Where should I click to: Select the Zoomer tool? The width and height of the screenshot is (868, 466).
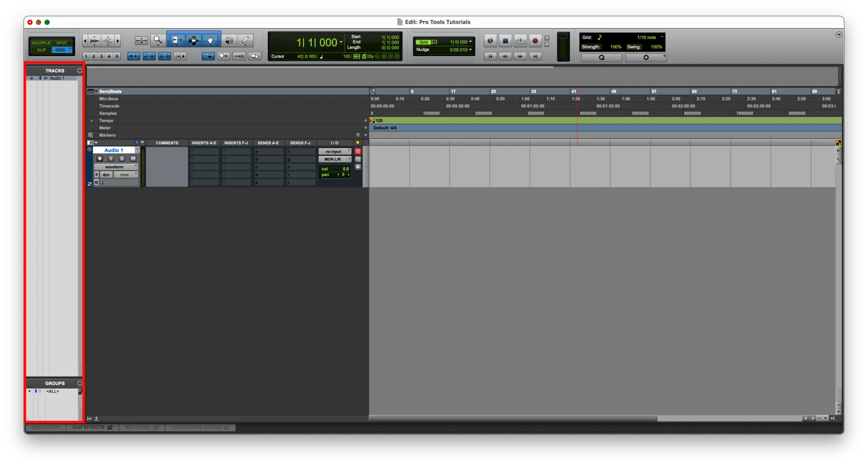coord(157,41)
